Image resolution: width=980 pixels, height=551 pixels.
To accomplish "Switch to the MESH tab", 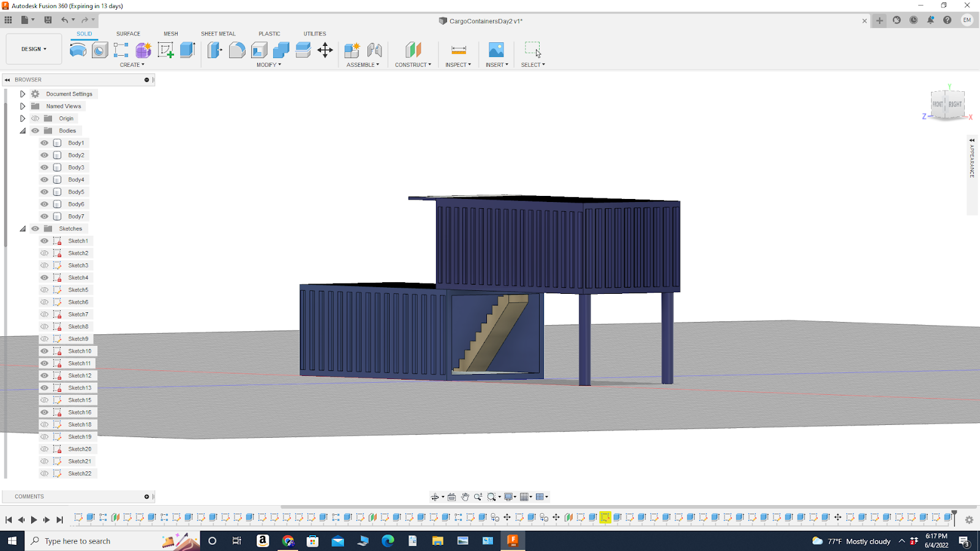I will coord(171,34).
